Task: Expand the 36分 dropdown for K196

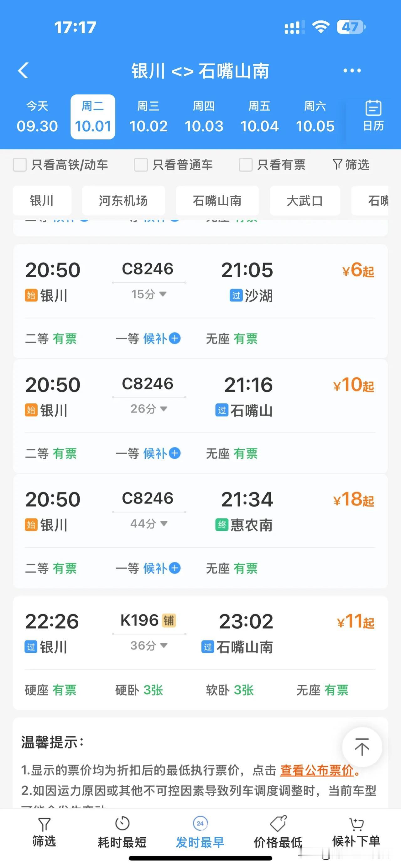Action: (x=149, y=646)
